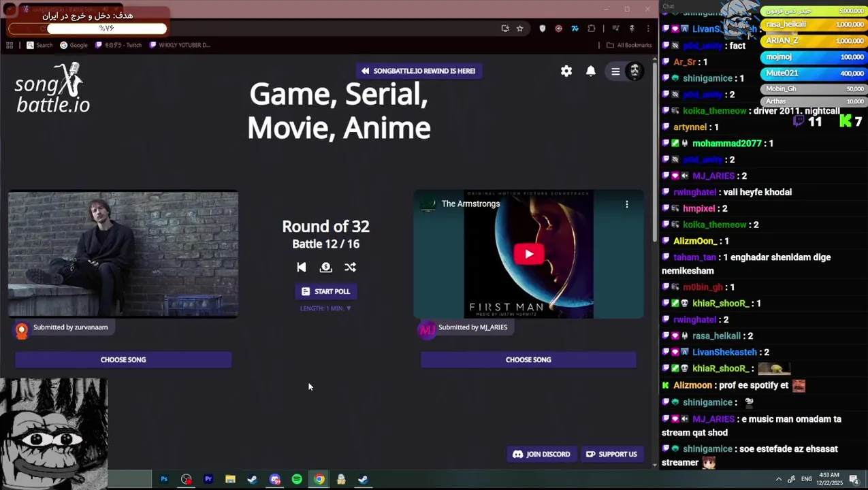The image size is (868, 490).
Task: Open WIKKLY YOTUBER bookmark
Action: pyautogui.click(x=179, y=45)
